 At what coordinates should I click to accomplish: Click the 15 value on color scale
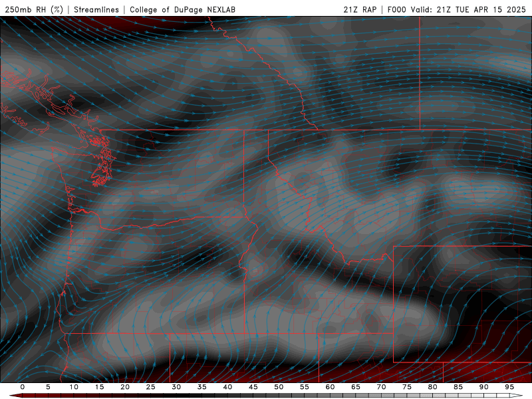pyautogui.click(x=99, y=387)
